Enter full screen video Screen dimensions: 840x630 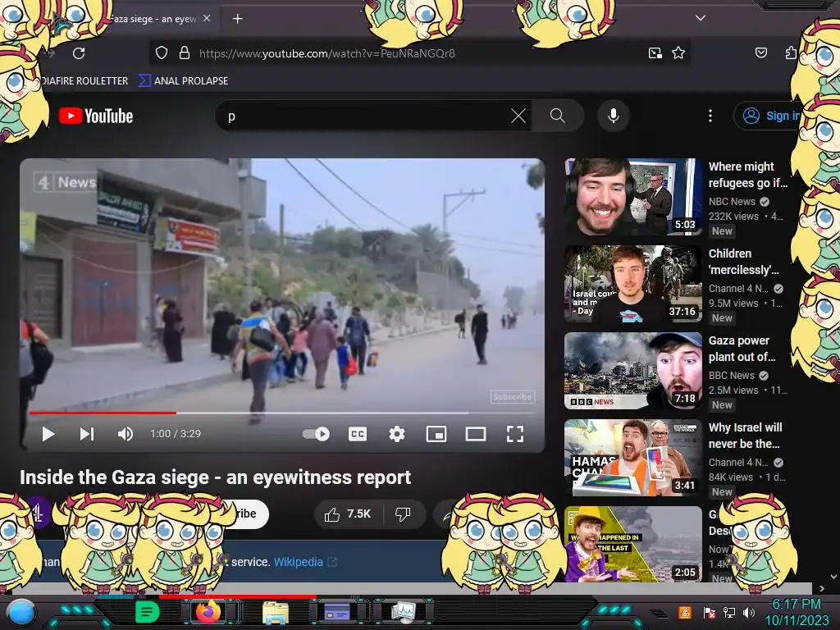click(515, 434)
